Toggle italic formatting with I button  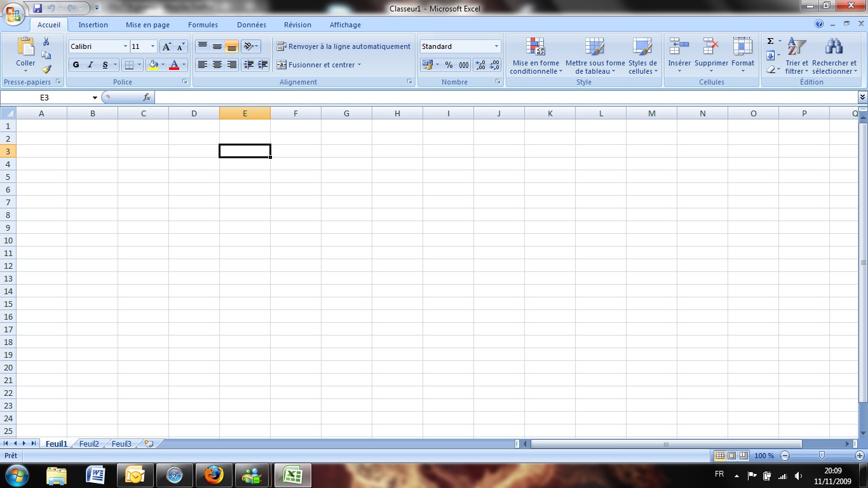(91, 65)
